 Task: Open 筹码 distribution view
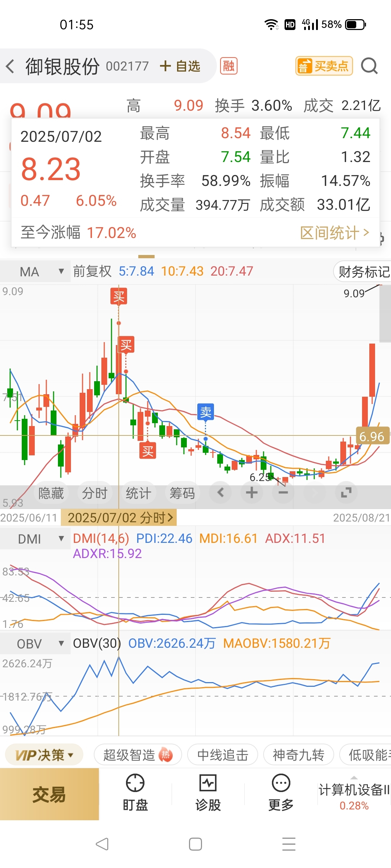point(182,493)
